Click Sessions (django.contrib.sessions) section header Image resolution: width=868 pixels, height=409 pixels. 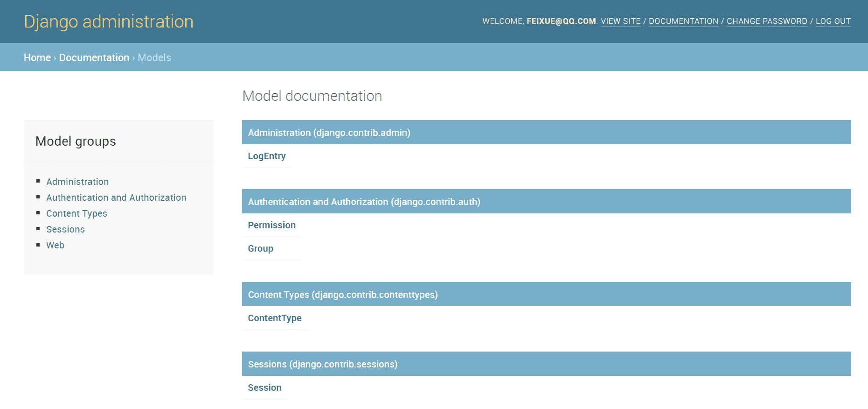[x=547, y=364]
